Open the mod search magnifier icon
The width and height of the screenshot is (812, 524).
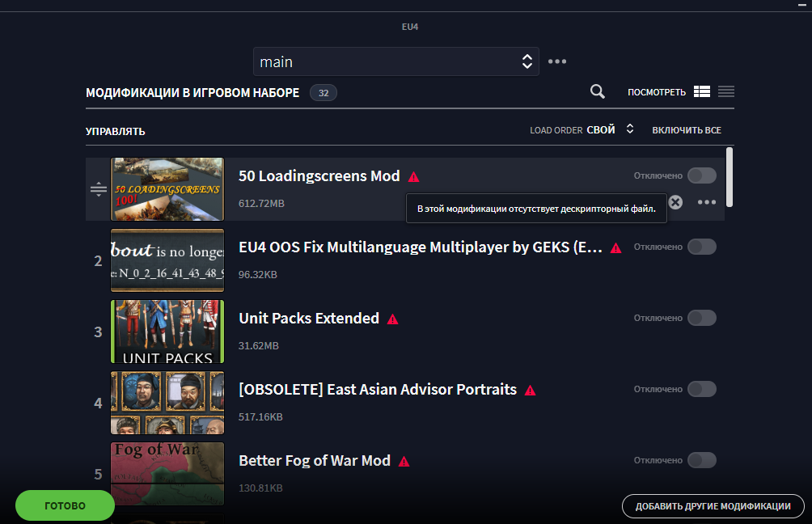click(x=598, y=92)
